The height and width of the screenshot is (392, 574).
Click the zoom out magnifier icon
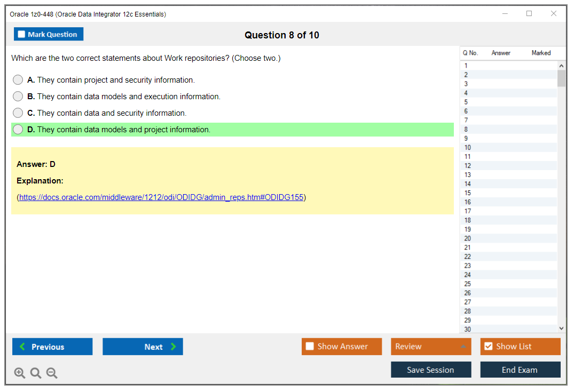52,373
